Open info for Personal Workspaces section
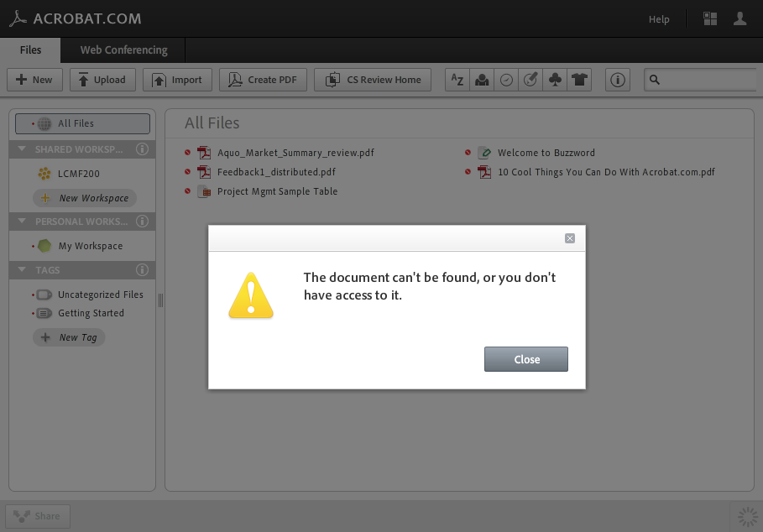Screen dimensions: 763x532 142,222
